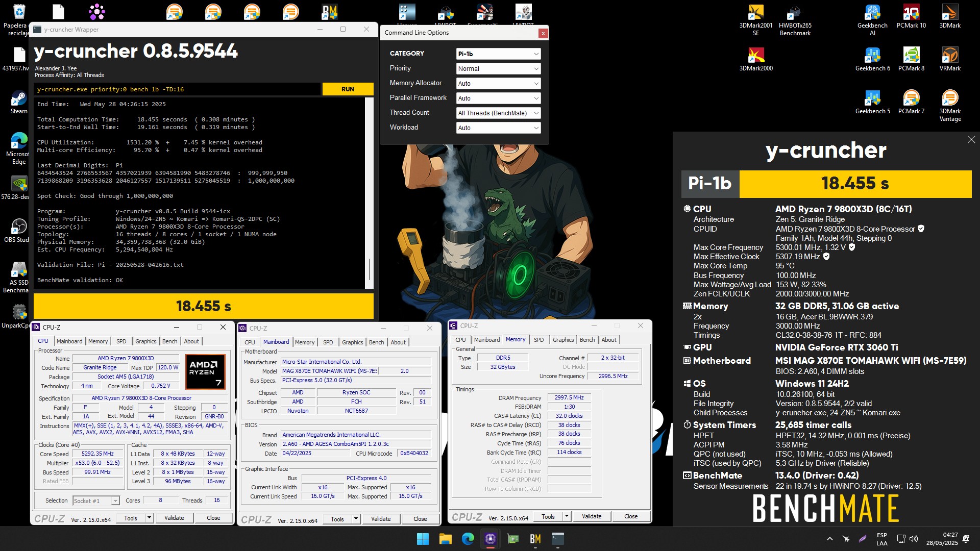Open the 576.28 NVIDIA driver installer icon
This screenshot has width=980, height=551.
tap(19, 188)
